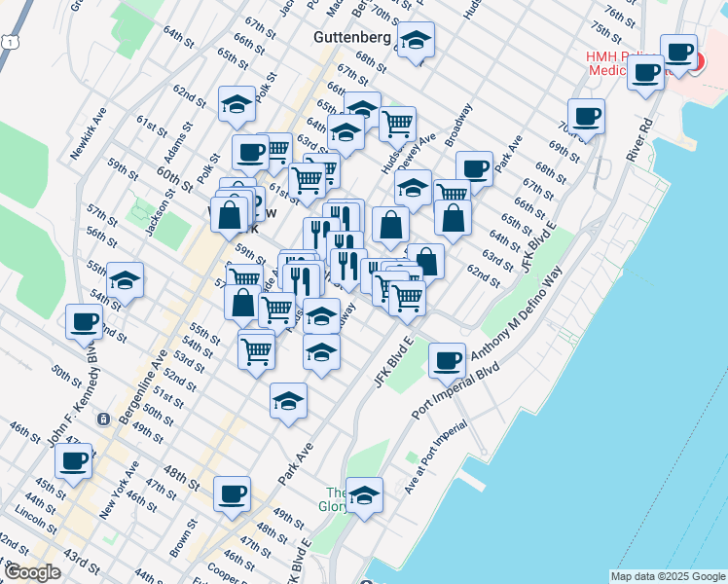Select the school marker beside Dewey Ave
Image resolution: width=728 pixels, height=584 pixels.
coord(413,188)
